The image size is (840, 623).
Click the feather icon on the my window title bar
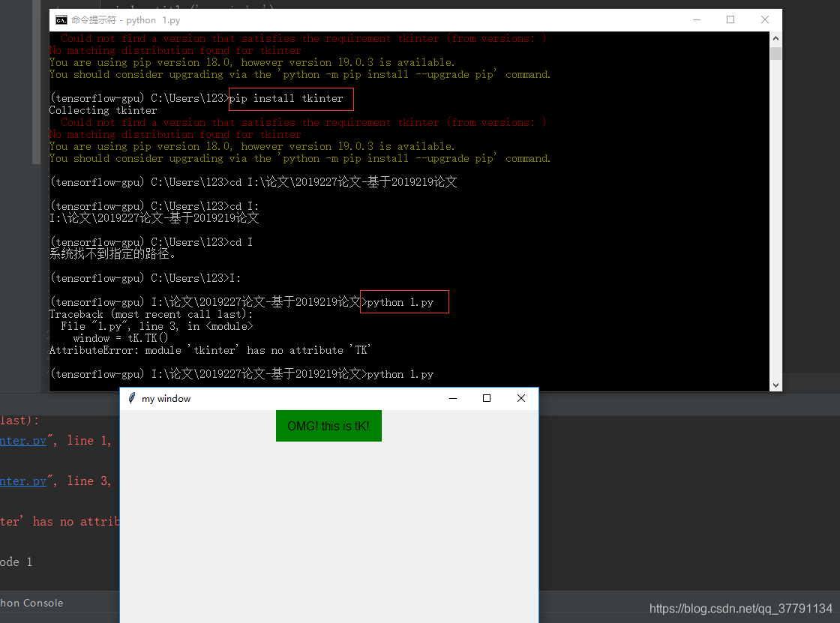pos(133,398)
